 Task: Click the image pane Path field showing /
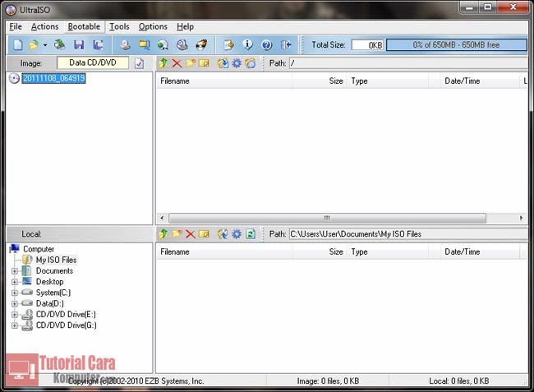pyautogui.click(x=408, y=63)
